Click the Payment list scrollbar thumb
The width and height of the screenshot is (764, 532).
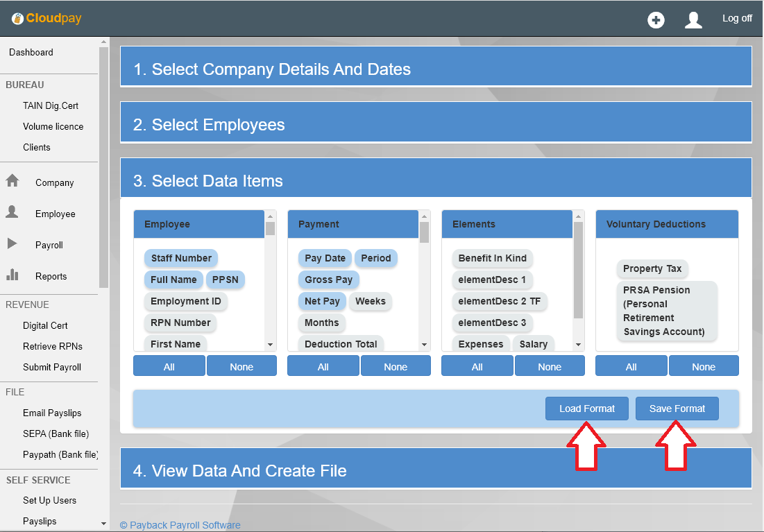[424, 232]
